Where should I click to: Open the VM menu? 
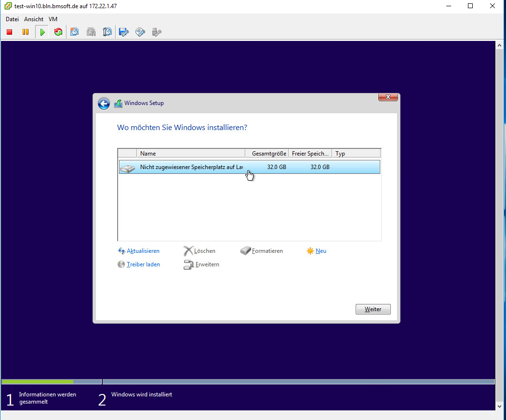coord(53,19)
